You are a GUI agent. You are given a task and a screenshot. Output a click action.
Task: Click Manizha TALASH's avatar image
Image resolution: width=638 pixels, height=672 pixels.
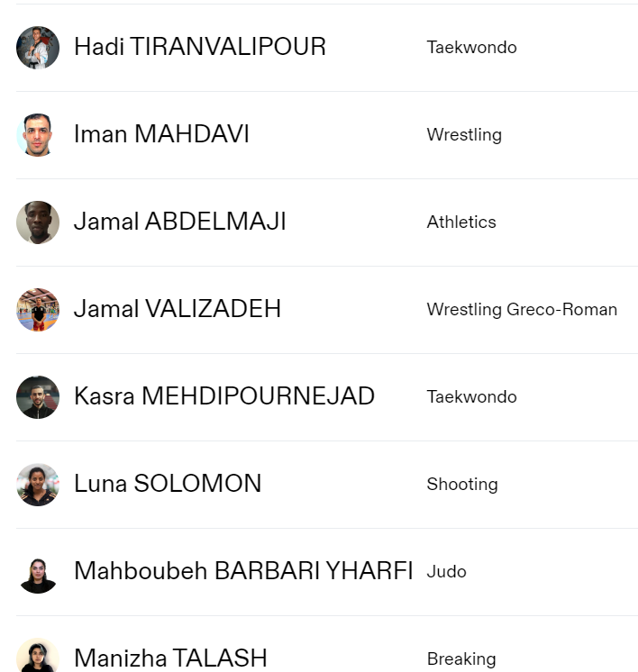38,657
